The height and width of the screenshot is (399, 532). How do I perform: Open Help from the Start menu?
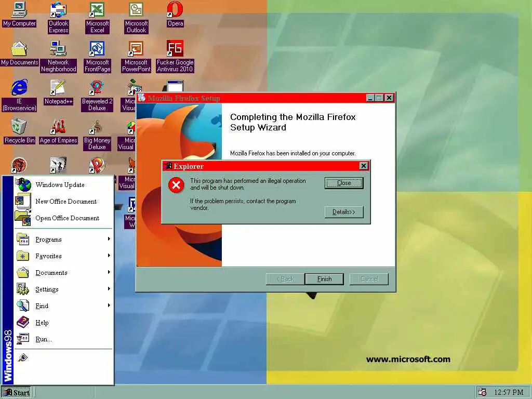64,322
